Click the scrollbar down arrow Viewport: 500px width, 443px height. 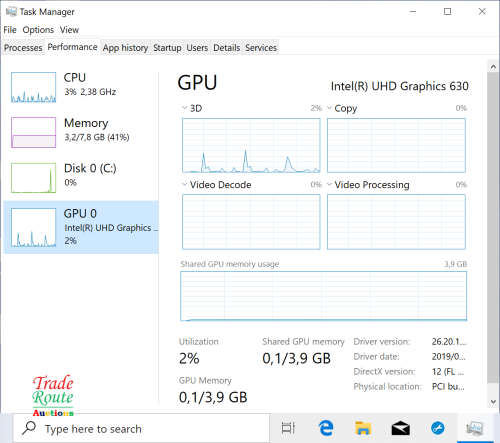(493, 402)
